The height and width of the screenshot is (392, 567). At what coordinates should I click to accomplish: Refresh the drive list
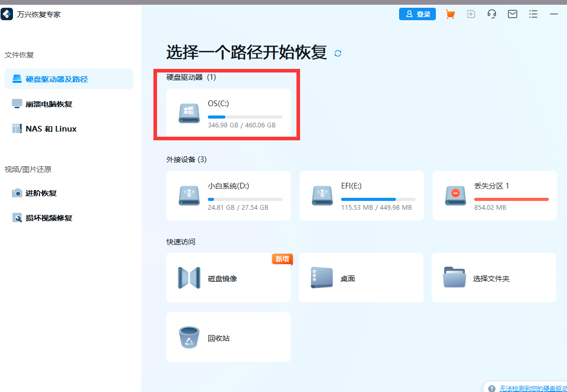(x=337, y=53)
